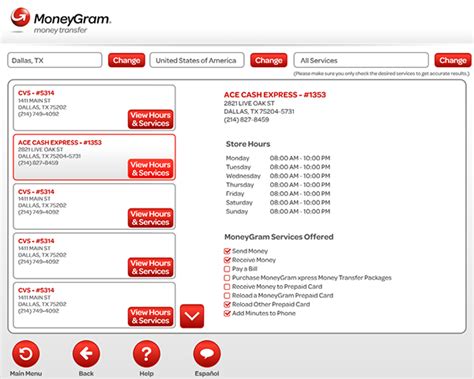Click the Wednesday hours row
474x379 pixels.
pos(278,176)
